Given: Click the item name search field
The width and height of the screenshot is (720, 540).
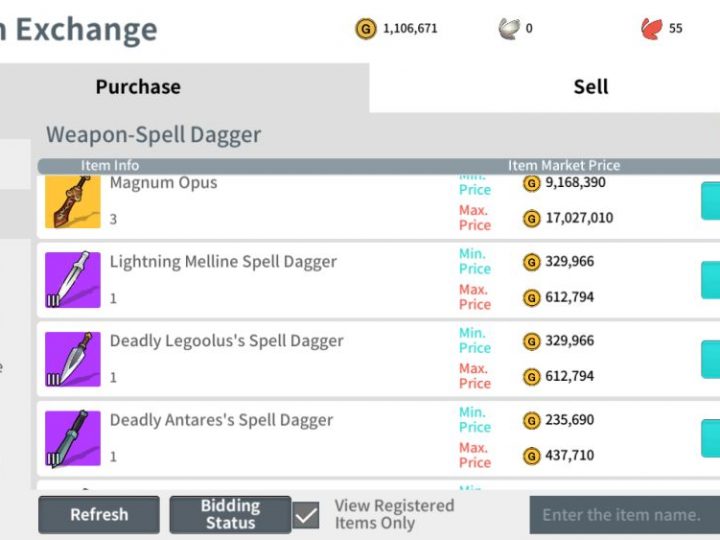Looking at the screenshot, I should [623, 516].
